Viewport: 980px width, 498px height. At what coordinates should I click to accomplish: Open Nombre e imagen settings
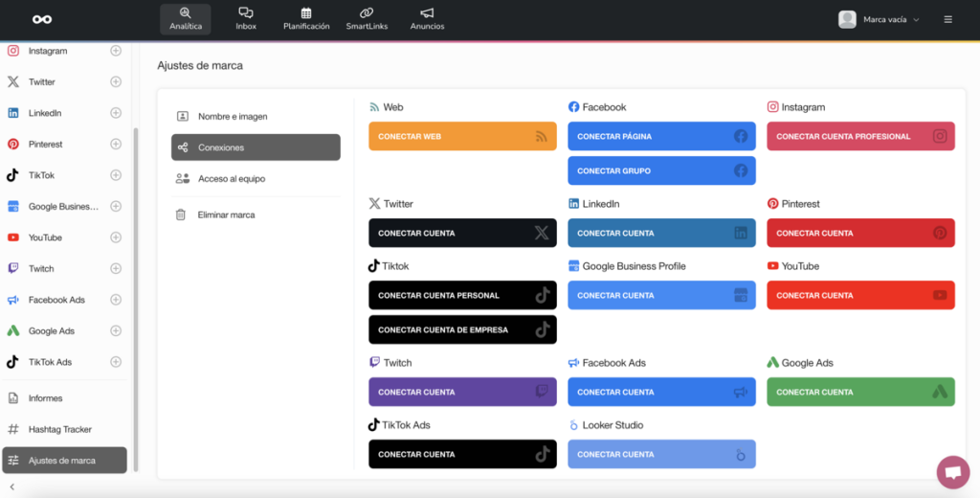coord(256,117)
